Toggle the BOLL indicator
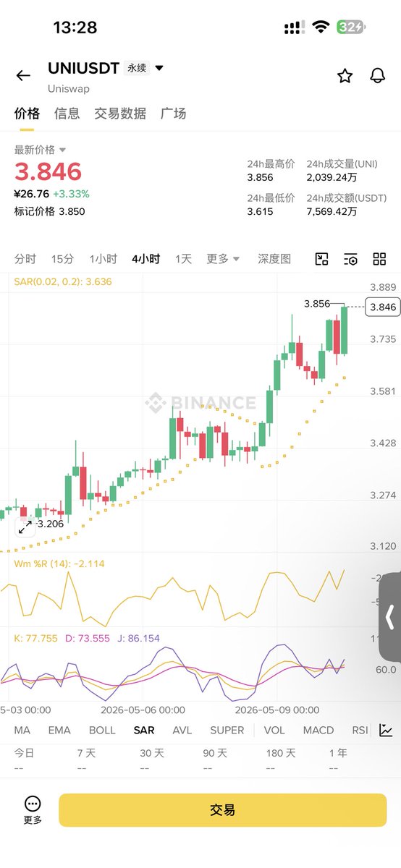 [x=102, y=731]
